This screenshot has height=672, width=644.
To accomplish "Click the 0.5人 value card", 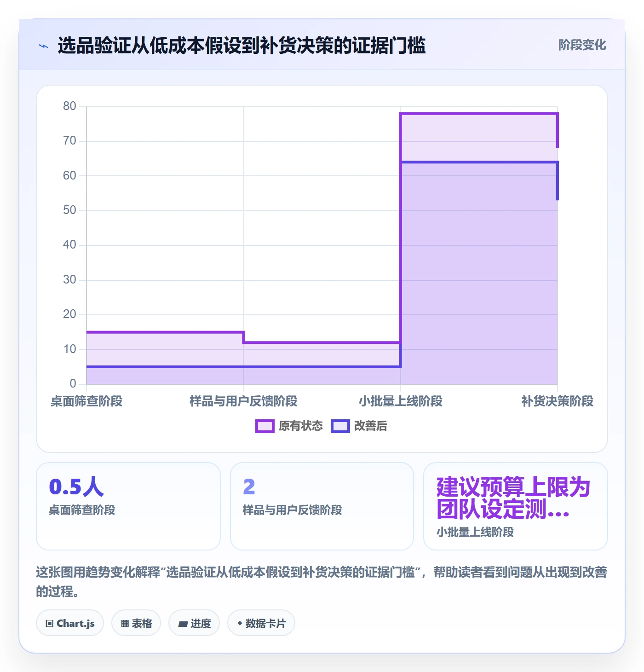I will pyautogui.click(x=128, y=506).
